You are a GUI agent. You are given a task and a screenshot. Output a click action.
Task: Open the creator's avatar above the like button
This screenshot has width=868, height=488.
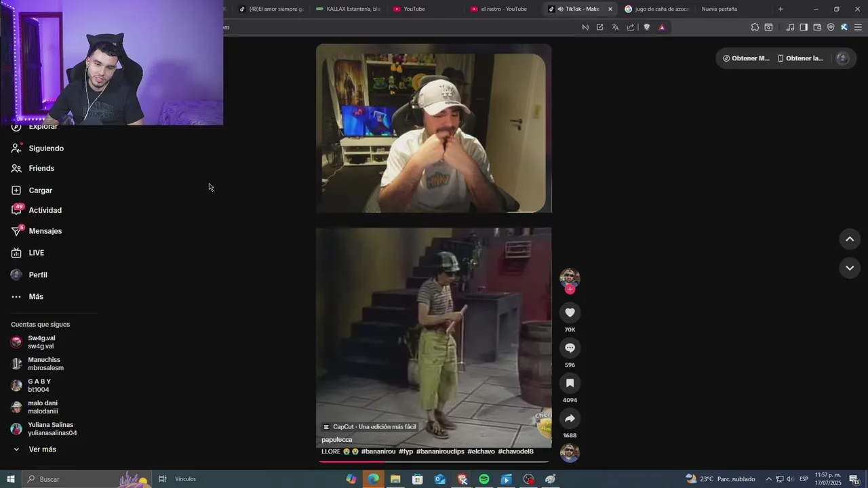(x=570, y=277)
